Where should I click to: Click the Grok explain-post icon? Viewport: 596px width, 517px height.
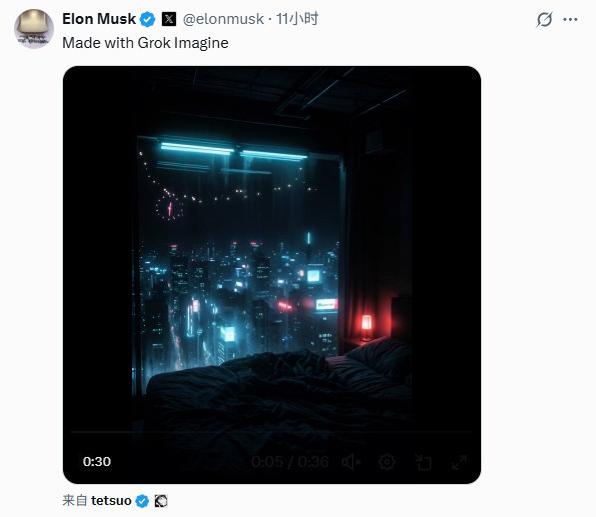click(544, 19)
